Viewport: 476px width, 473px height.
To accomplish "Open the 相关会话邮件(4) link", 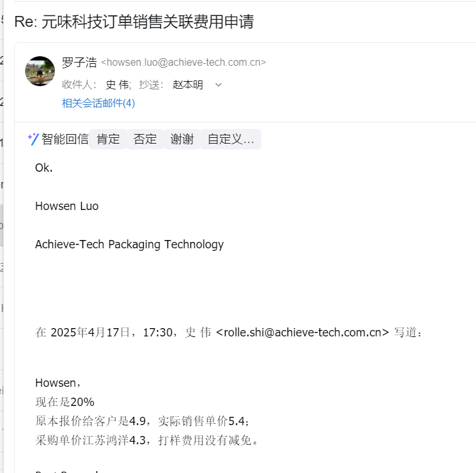I will tap(98, 103).
